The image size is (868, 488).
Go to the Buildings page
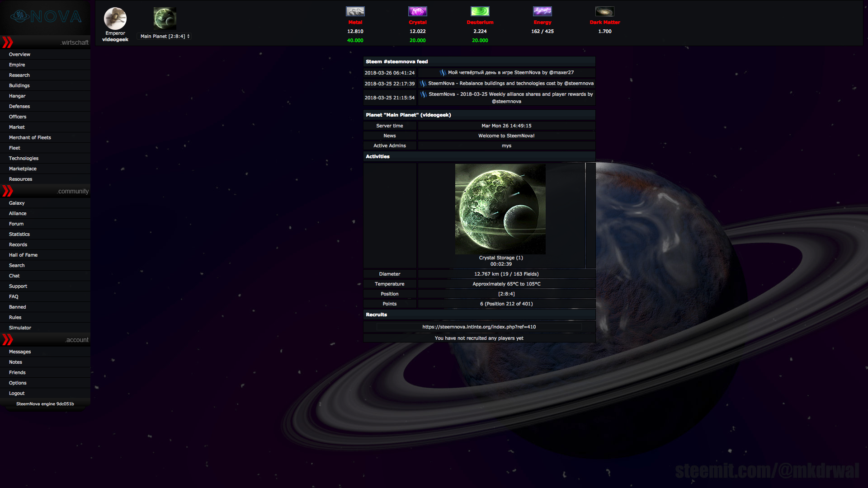[19, 85]
